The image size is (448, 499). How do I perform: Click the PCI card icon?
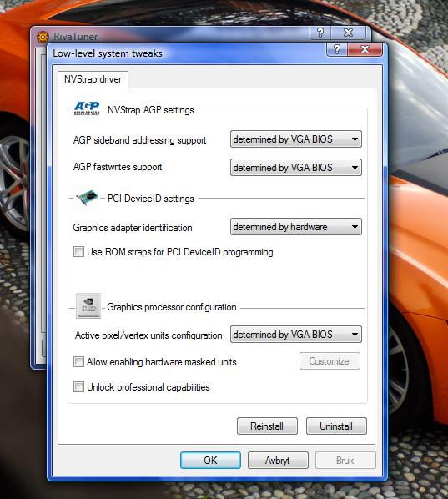(87, 199)
